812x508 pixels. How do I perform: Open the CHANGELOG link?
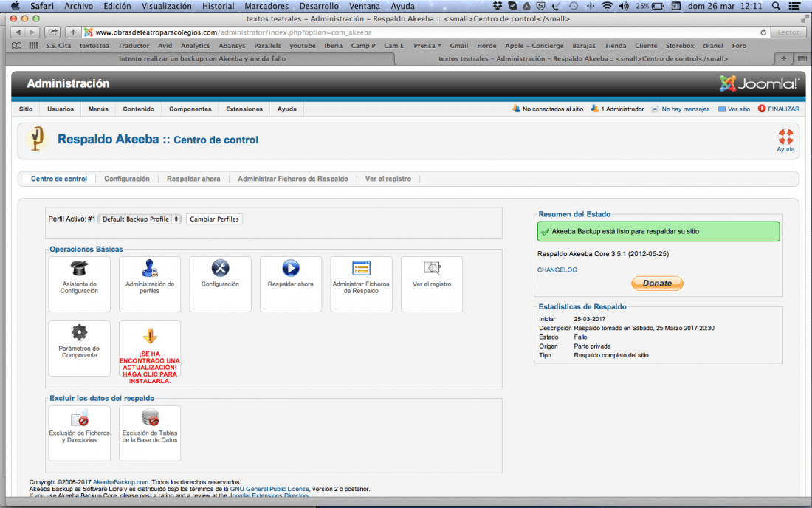pyautogui.click(x=557, y=270)
